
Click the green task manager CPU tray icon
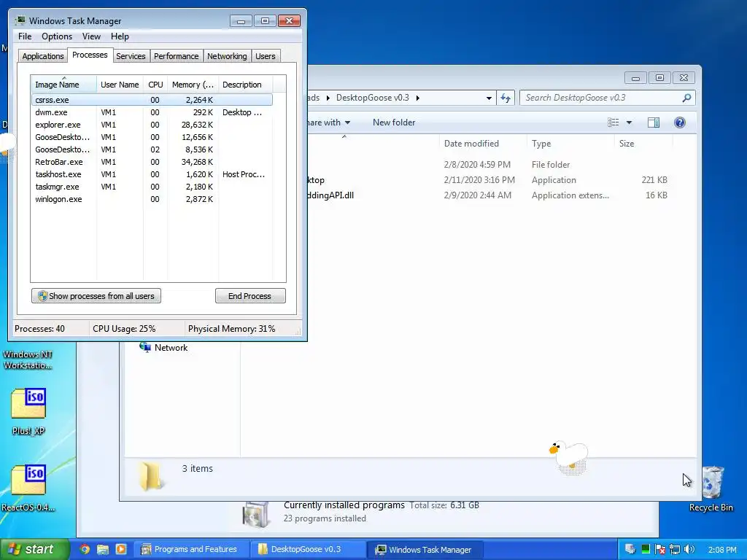coord(645,549)
